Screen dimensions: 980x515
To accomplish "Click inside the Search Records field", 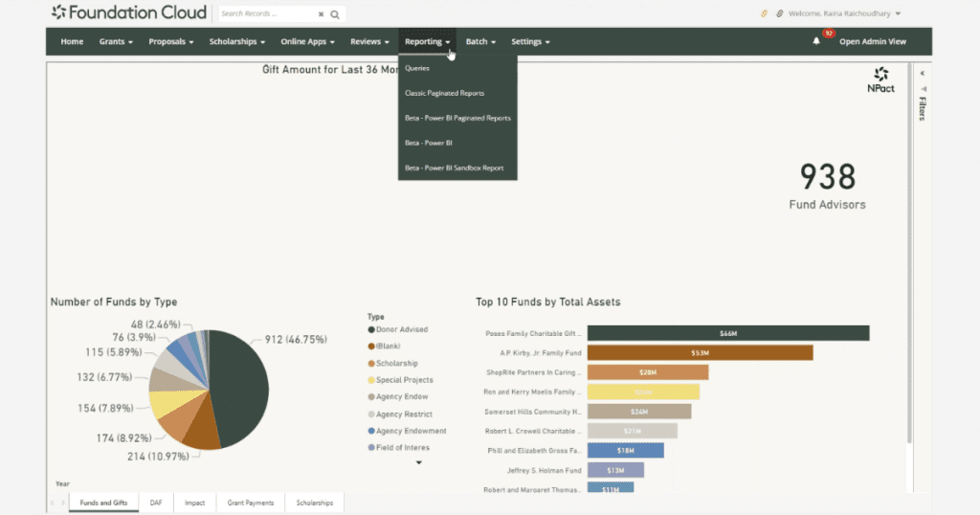I will 266,13.
